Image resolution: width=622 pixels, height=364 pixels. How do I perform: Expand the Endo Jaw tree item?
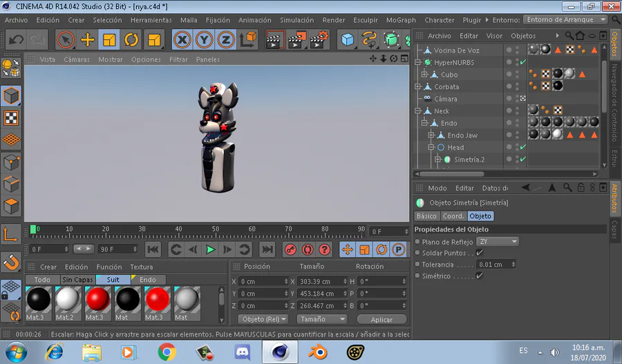(431, 135)
